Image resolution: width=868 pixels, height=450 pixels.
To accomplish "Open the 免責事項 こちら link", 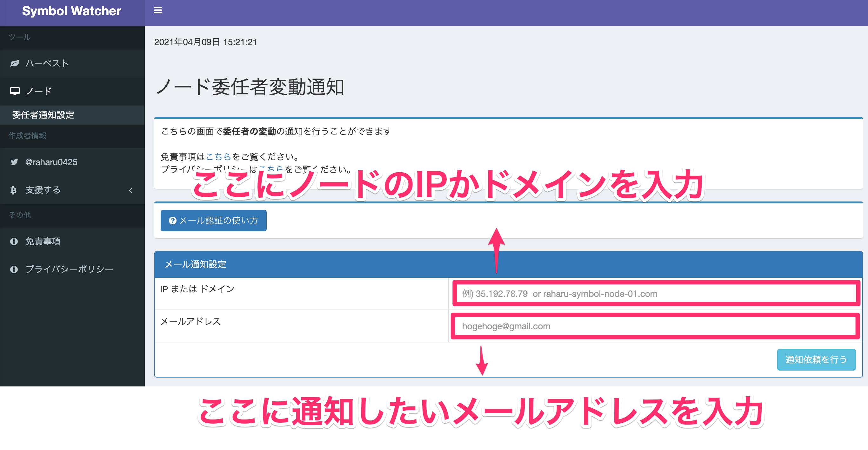I will click(x=218, y=156).
